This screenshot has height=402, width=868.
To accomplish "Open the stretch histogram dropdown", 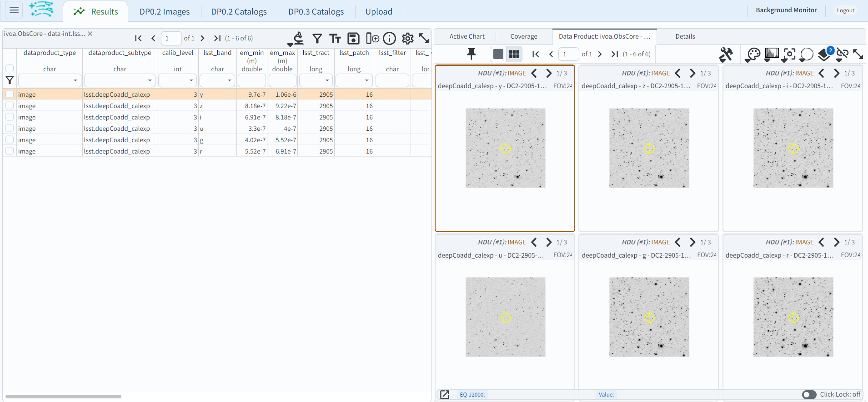I will [x=771, y=55].
